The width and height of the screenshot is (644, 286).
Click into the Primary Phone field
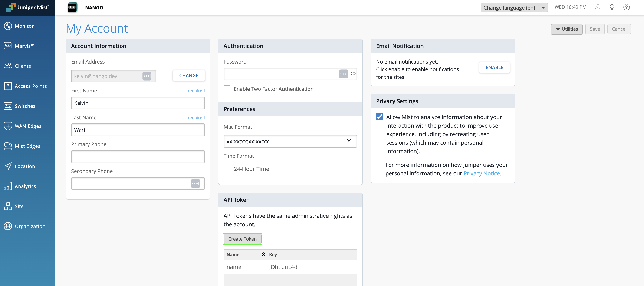[138, 157]
